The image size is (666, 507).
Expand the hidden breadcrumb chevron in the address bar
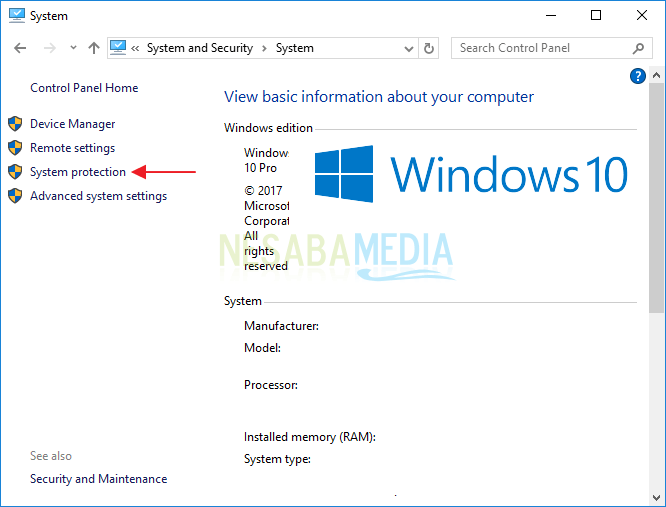135,48
